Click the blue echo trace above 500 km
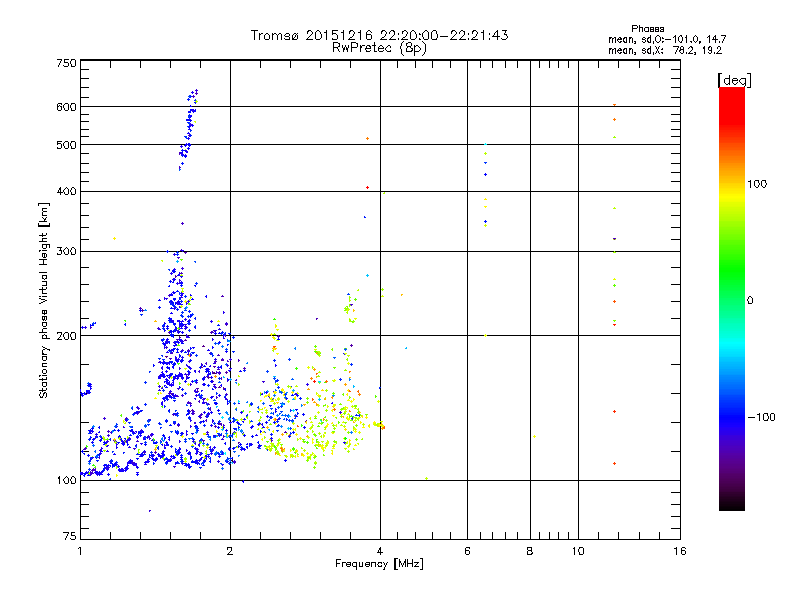The height and width of the screenshot is (600, 800). click(x=188, y=129)
